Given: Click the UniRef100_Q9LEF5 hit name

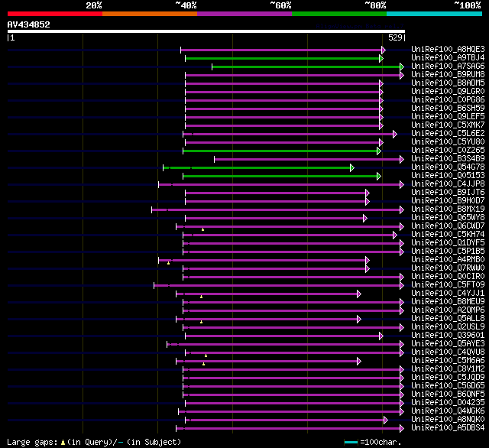Looking at the screenshot, I should (x=448, y=117).
